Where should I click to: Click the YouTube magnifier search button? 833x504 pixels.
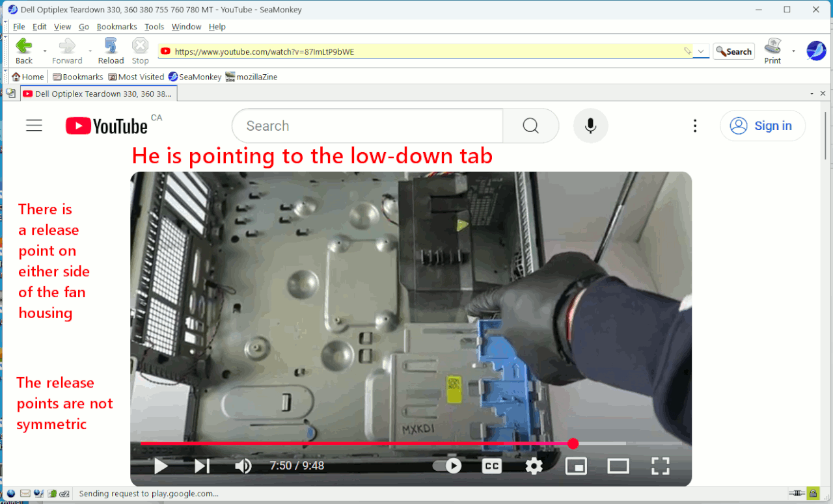pyautogui.click(x=531, y=126)
